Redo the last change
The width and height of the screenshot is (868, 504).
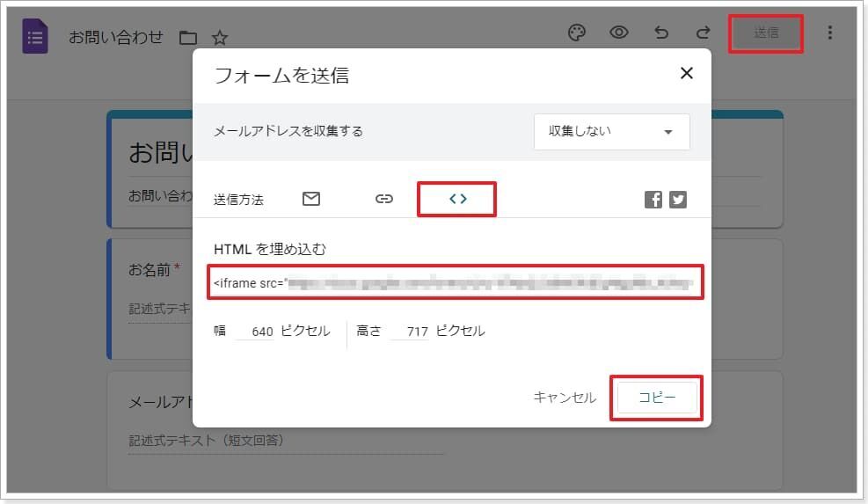[x=703, y=33]
